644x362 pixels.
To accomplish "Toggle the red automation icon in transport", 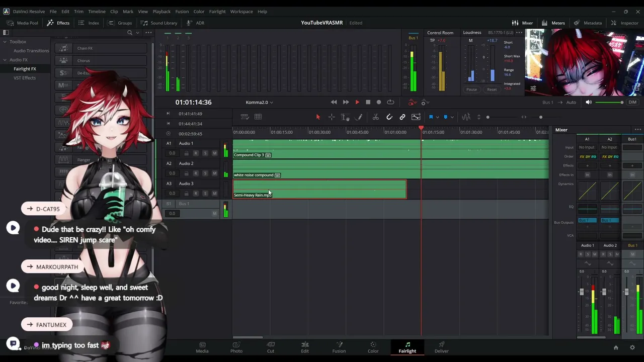I will [x=412, y=102].
